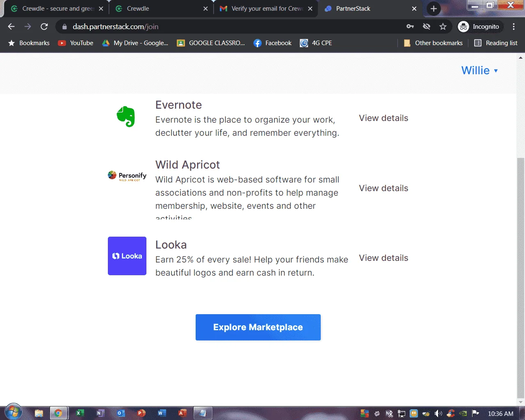Open the saved passwords key icon
The image size is (525, 420).
[410, 27]
